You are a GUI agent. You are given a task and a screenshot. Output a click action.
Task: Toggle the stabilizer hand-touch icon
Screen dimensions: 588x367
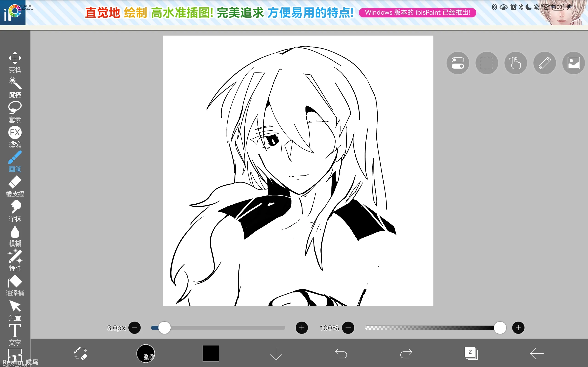[515, 63]
